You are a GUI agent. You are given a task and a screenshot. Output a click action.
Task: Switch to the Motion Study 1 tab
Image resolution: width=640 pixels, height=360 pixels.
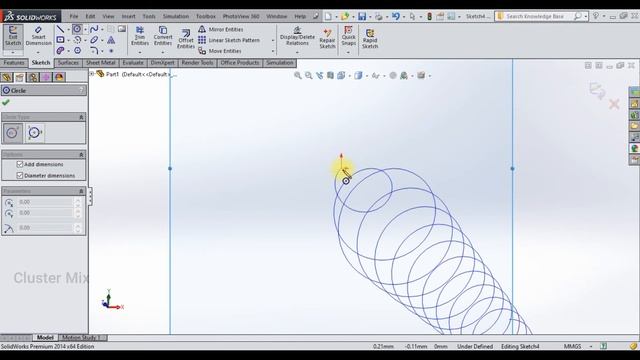(x=81, y=338)
